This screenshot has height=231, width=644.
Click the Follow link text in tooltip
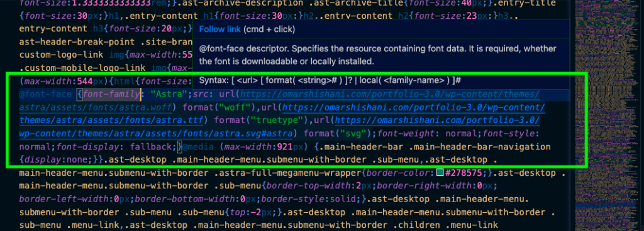pyautogui.click(x=219, y=30)
